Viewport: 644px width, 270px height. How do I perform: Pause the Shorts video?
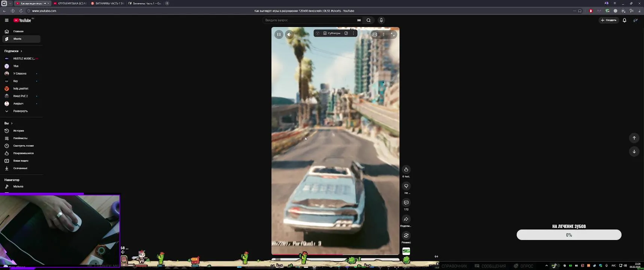[x=279, y=34]
